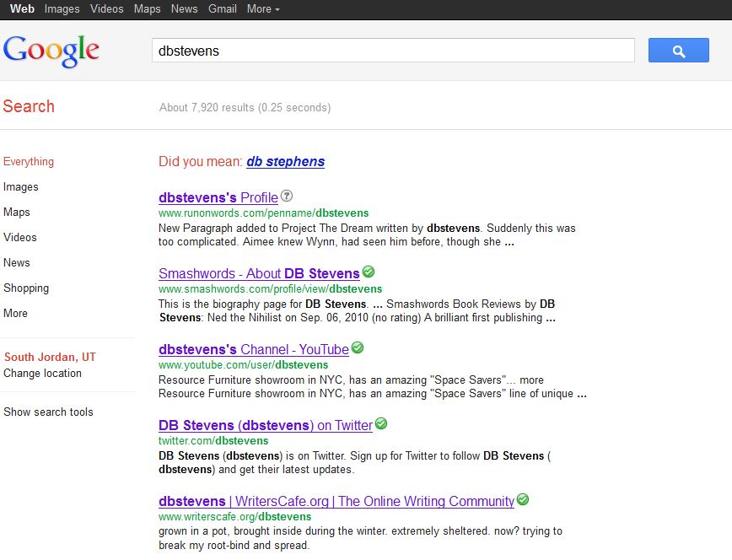Click the 'db stephens' spelling suggestion
The image size is (732, 560).
286,162
